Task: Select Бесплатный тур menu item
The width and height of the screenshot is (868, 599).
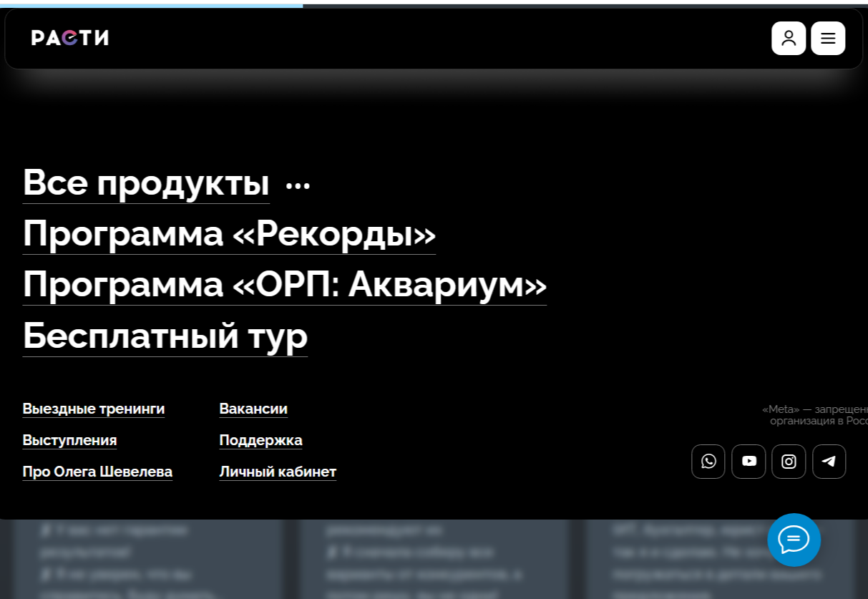Action: click(x=165, y=335)
